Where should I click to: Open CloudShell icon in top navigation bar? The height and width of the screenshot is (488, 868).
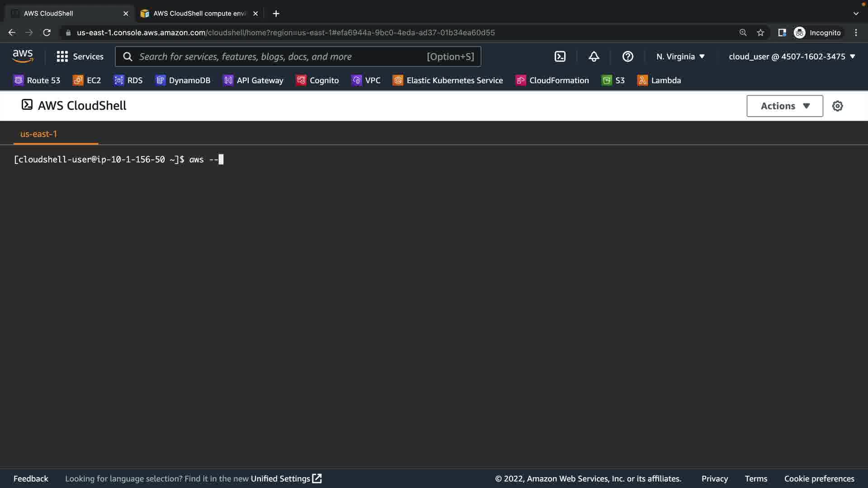[x=560, y=56]
